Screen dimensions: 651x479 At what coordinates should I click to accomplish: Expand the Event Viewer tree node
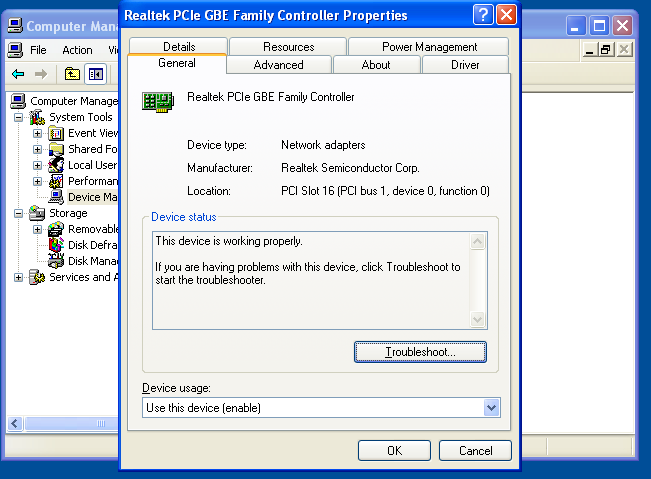tap(37, 134)
